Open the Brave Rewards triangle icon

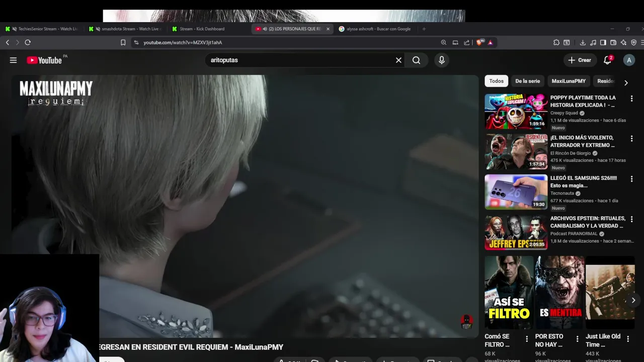click(x=490, y=43)
